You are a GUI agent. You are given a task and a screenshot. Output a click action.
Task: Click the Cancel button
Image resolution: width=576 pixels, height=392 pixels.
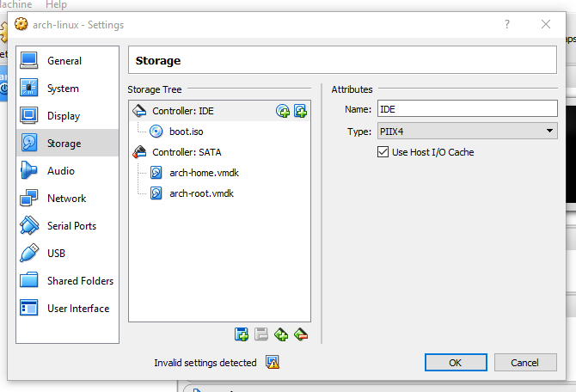[x=525, y=362]
